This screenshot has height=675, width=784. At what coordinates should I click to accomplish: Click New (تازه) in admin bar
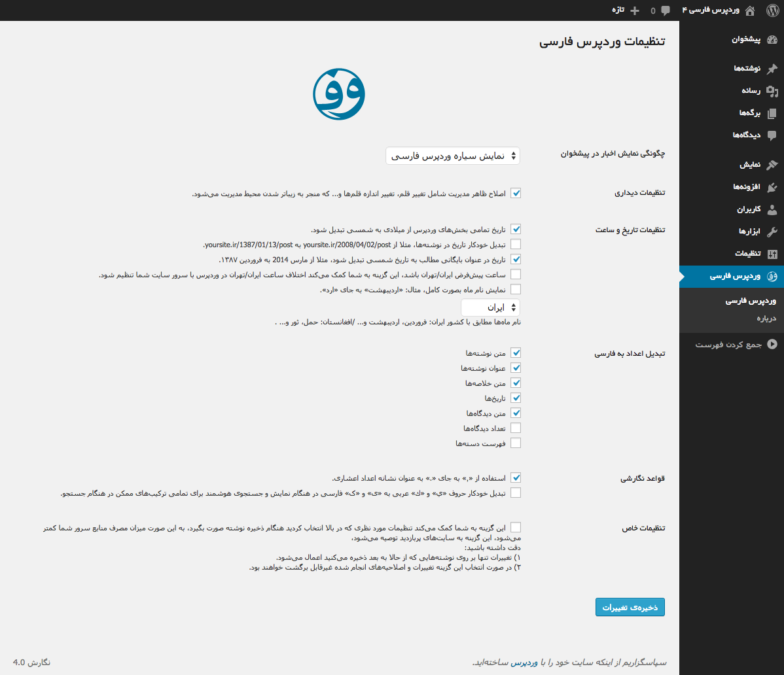coord(618,10)
